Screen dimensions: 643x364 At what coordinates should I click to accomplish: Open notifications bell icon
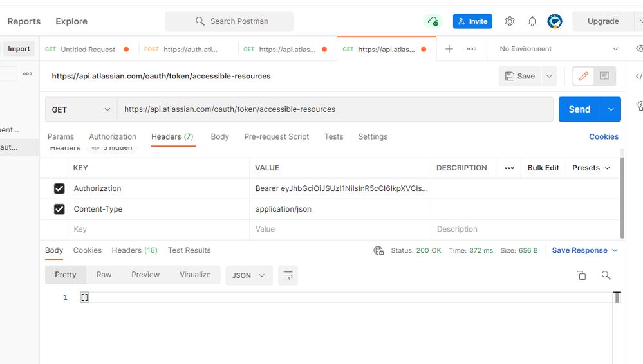coord(532,21)
